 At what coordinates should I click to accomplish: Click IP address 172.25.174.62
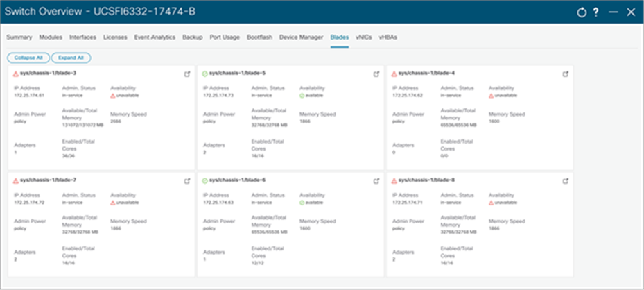click(x=408, y=96)
